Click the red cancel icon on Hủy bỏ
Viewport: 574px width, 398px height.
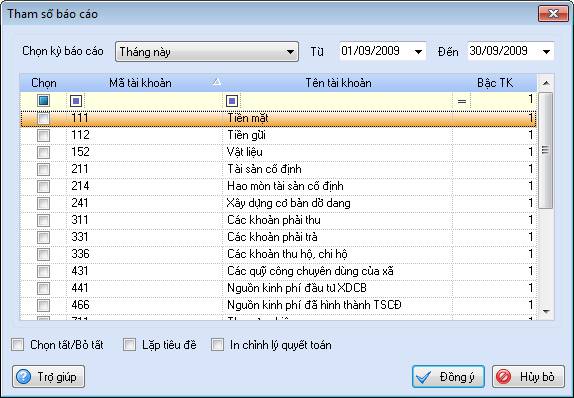click(x=504, y=376)
